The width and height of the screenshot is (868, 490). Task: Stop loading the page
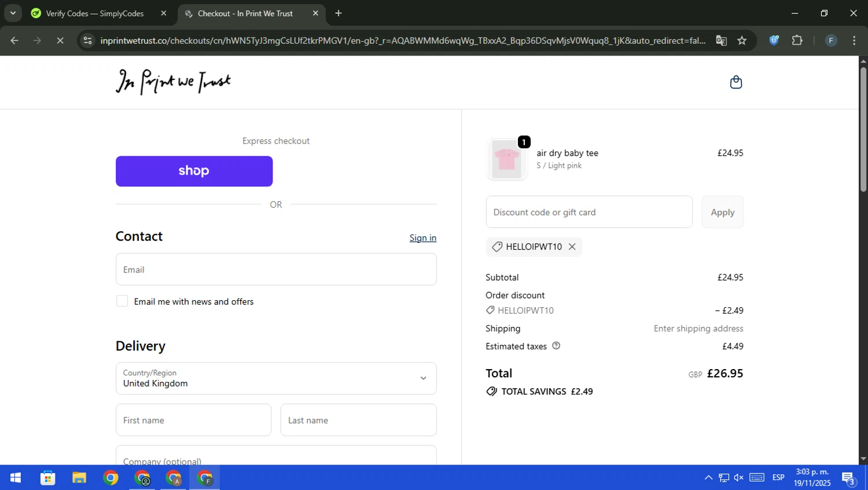tap(60, 40)
